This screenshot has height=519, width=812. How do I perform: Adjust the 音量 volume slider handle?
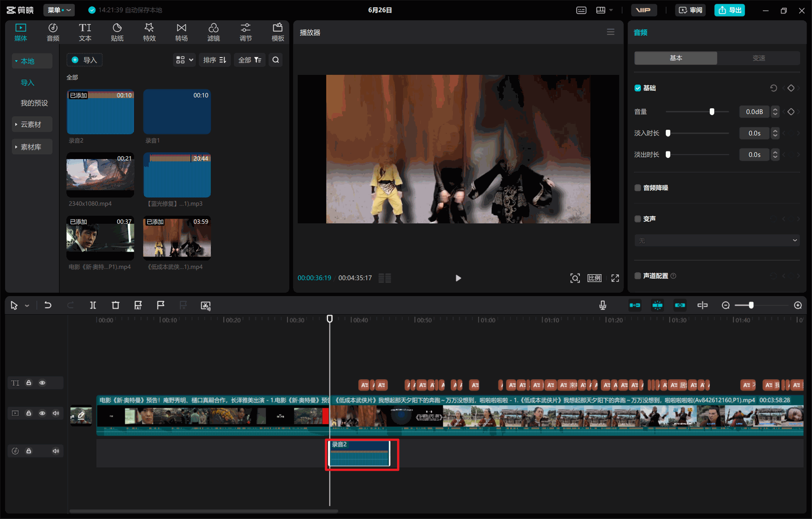(712, 112)
